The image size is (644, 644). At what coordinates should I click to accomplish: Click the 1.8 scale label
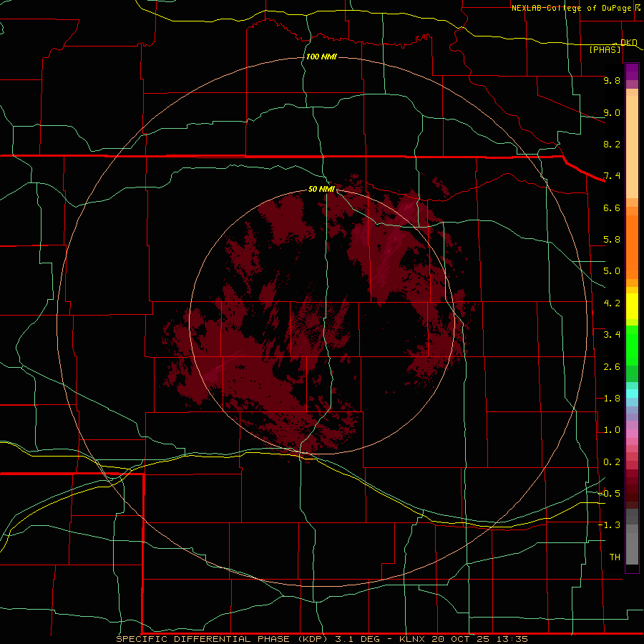point(612,399)
